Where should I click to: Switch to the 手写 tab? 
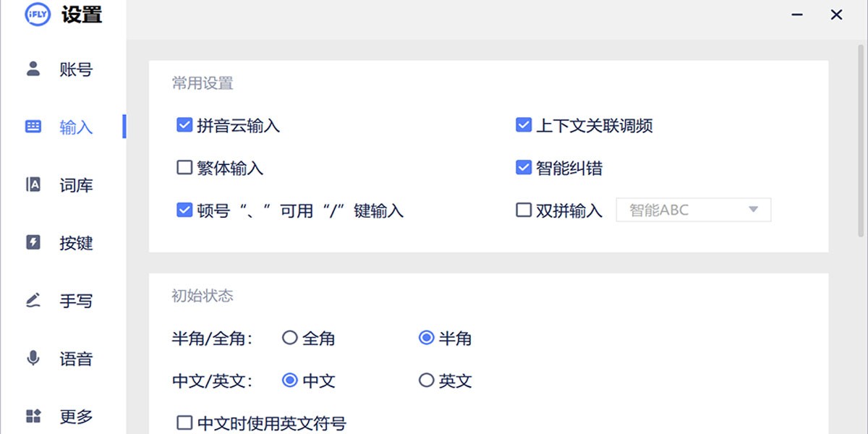(76, 301)
